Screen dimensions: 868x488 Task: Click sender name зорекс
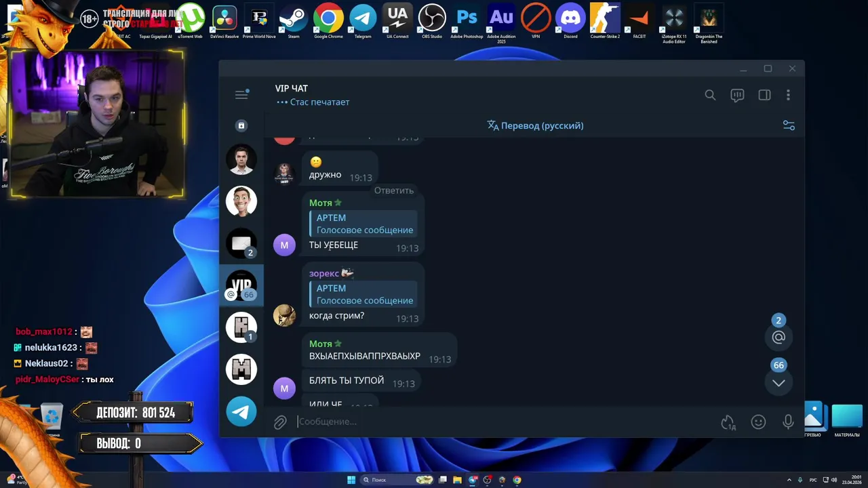[x=324, y=273]
